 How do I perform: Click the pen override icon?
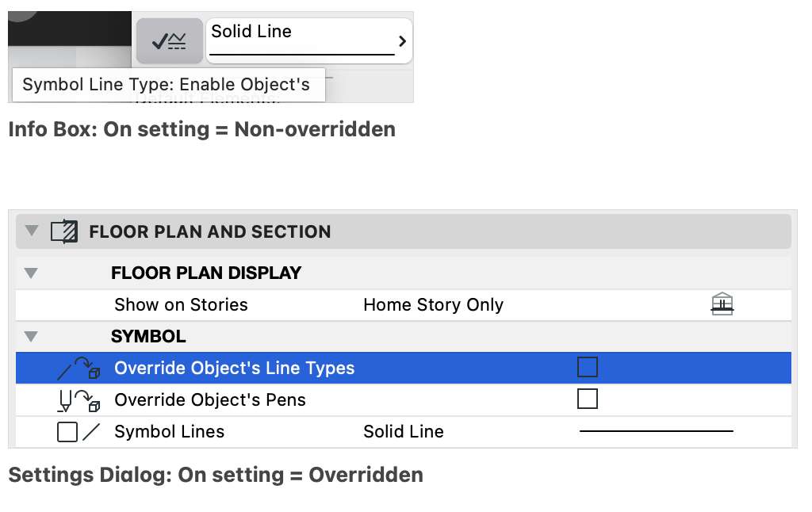(79, 400)
